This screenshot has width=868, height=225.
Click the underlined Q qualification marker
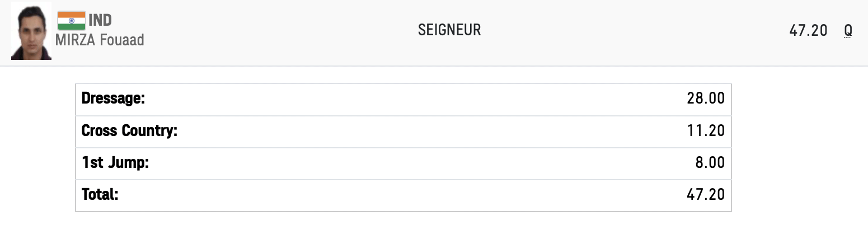(x=848, y=31)
